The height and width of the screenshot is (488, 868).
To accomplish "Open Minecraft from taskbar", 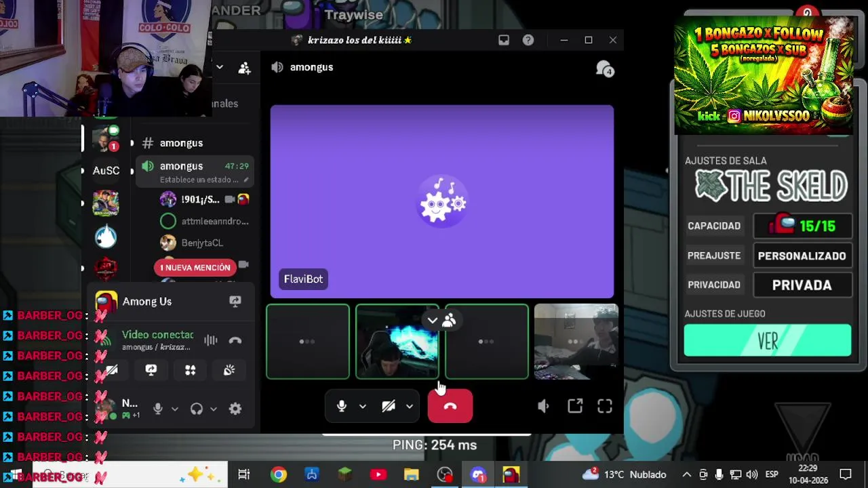I will click(x=345, y=474).
